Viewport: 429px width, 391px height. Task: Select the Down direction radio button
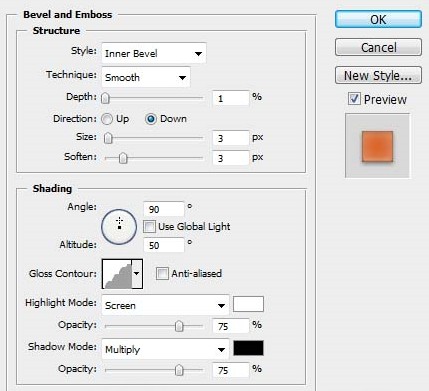[x=151, y=119]
